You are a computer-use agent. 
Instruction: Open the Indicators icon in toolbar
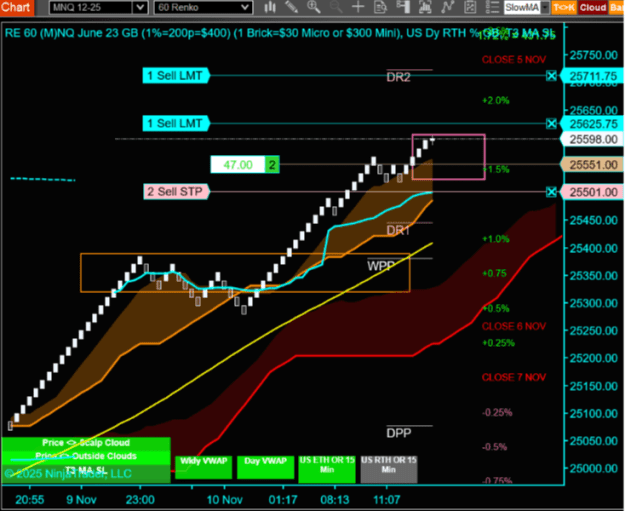425,7
